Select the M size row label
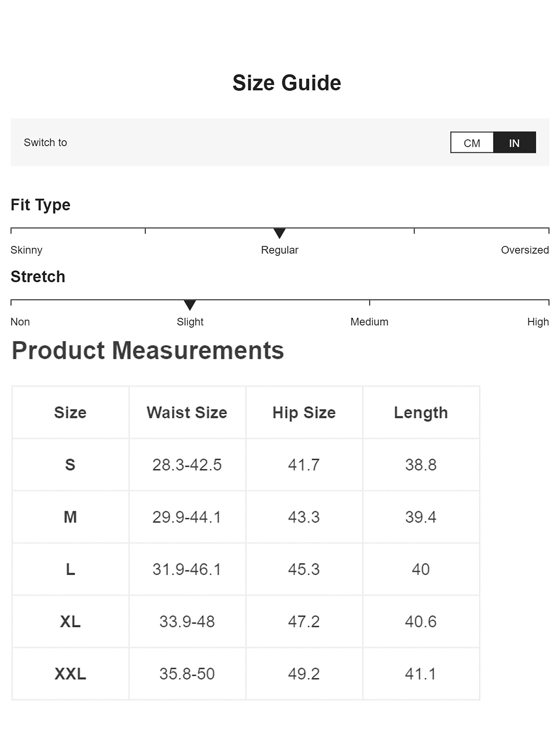 pyautogui.click(x=70, y=517)
